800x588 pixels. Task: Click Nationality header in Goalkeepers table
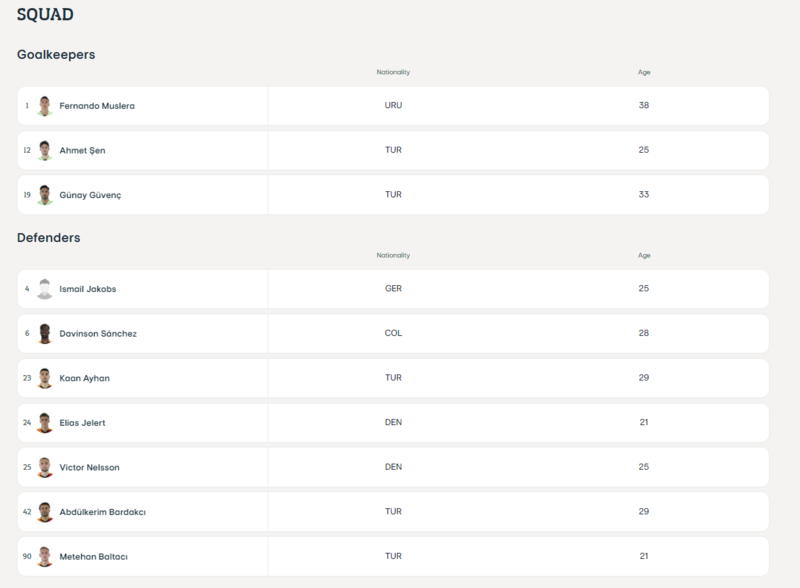point(393,73)
